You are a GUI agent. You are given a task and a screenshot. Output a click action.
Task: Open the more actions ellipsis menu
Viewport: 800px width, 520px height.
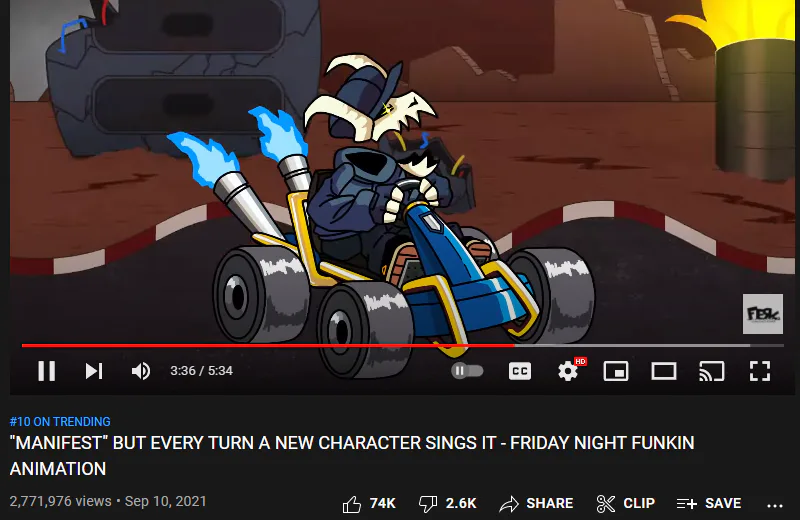click(x=774, y=505)
